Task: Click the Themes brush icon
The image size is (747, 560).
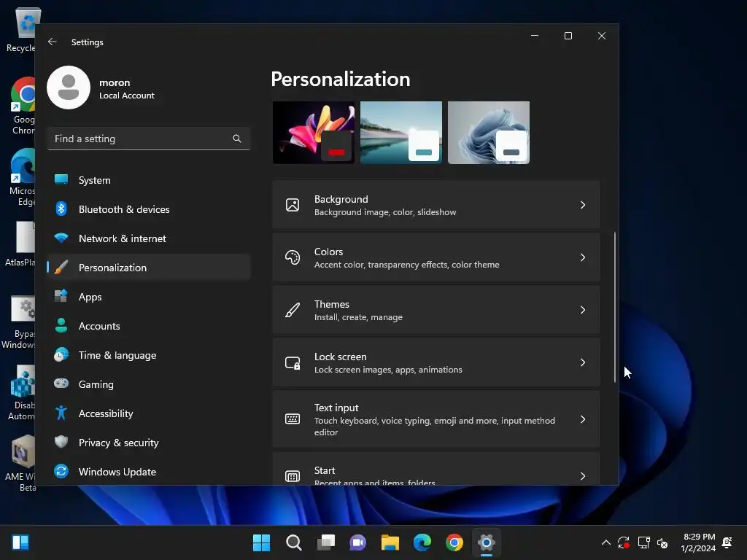Action: point(293,310)
